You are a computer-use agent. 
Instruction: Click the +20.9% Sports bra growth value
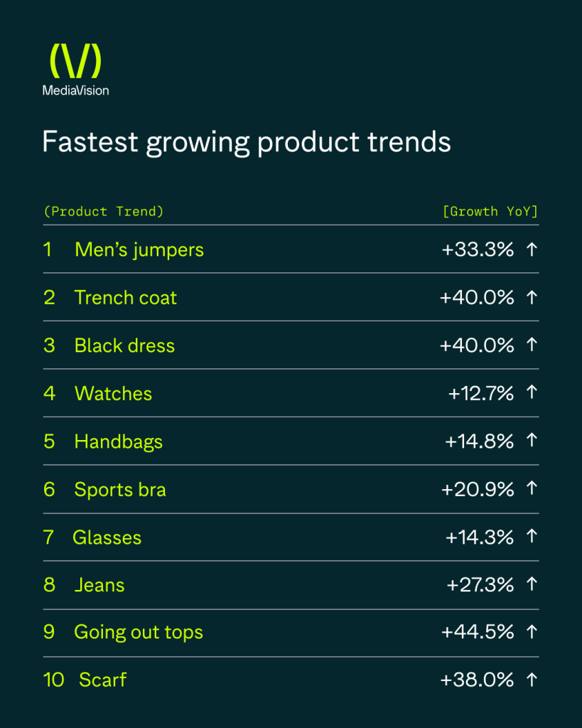[x=478, y=489]
